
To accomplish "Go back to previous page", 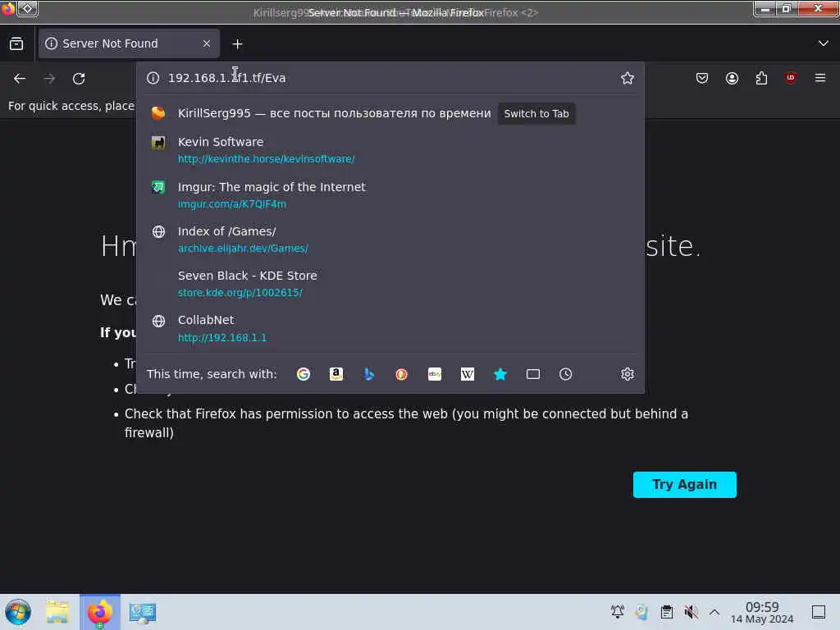I will point(20,79).
